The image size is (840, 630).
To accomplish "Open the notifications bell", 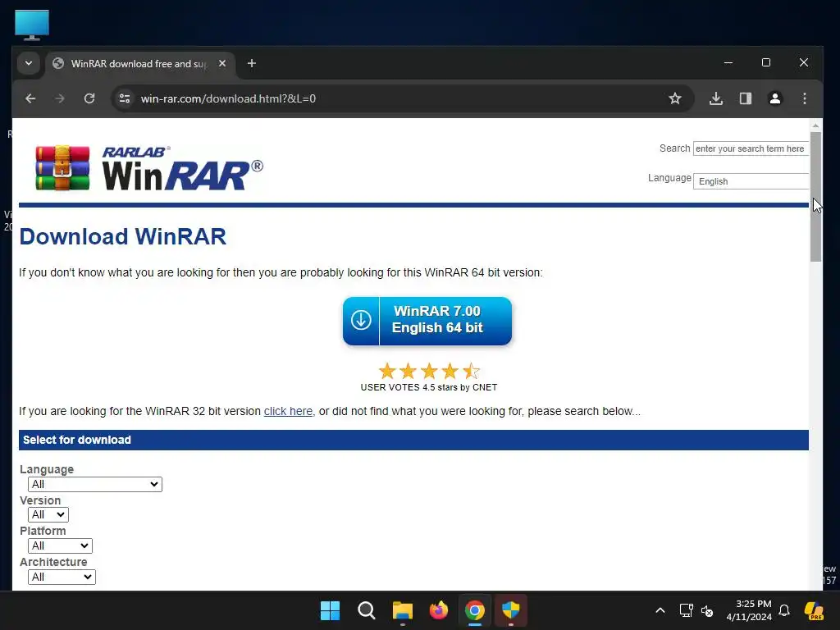I will point(784,610).
